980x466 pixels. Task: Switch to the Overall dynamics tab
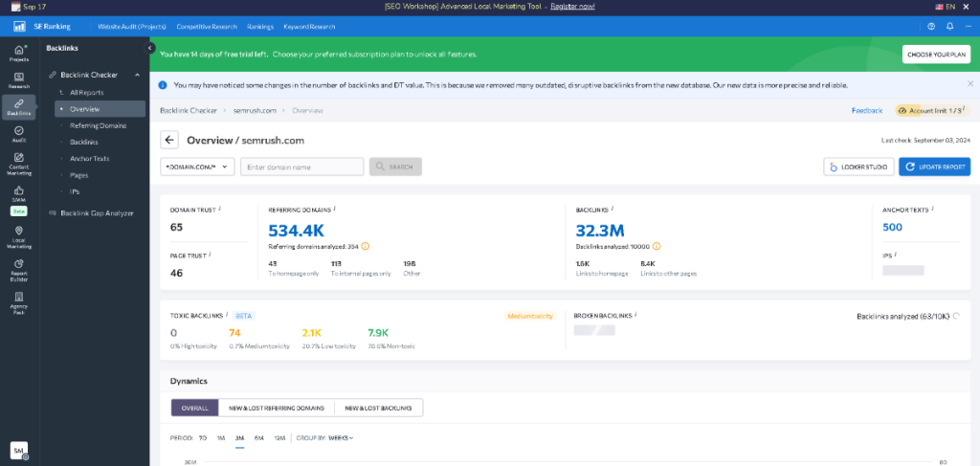pos(195,408)
